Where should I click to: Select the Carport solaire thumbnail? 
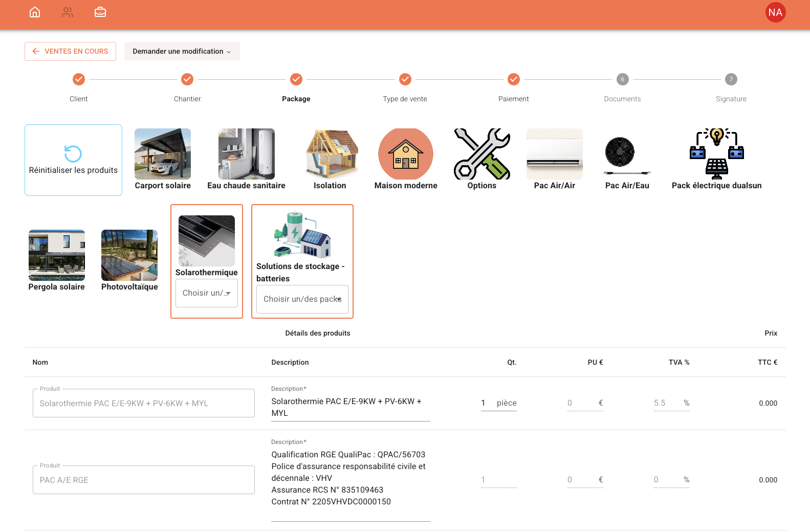163,154
